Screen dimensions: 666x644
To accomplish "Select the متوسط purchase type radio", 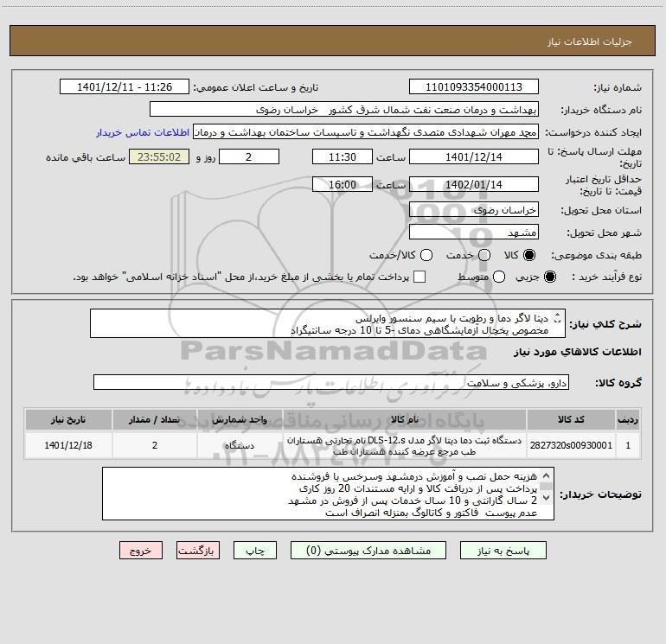I will point(499,277).
